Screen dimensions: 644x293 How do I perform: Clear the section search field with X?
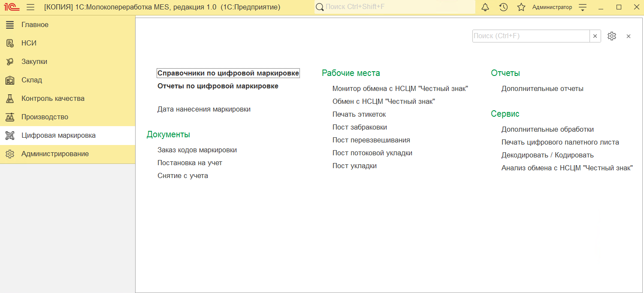595,36
